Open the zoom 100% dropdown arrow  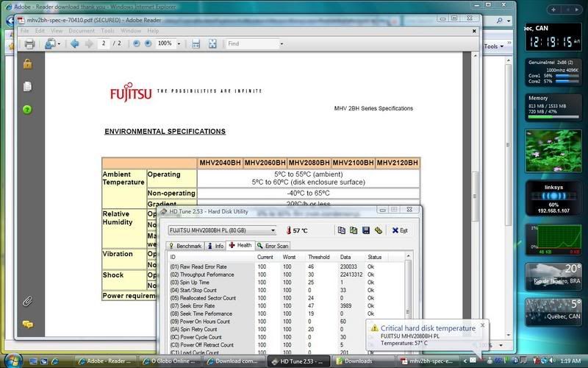[179, 44]
